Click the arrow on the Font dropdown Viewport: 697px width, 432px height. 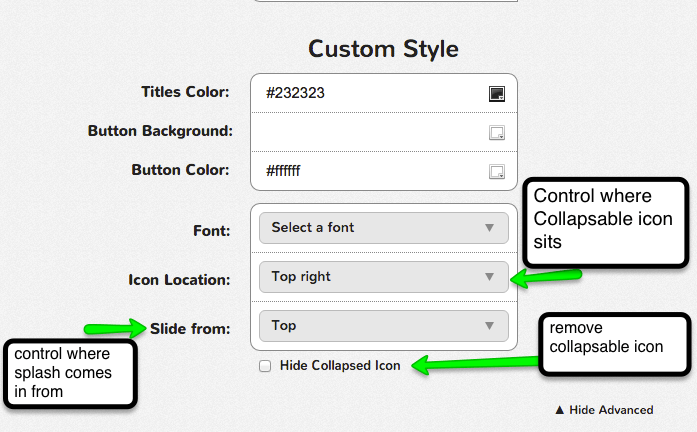click(489, 228)
